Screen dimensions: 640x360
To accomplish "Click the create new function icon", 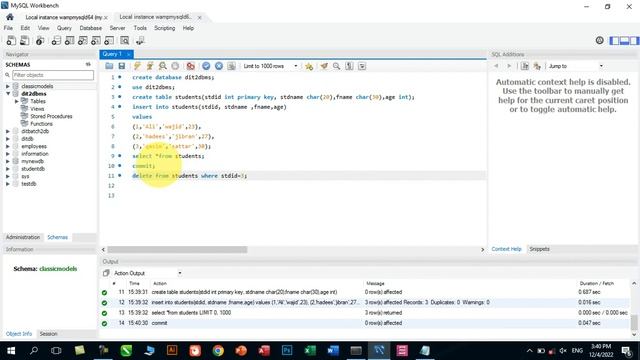I will click(x=109, y=40).
